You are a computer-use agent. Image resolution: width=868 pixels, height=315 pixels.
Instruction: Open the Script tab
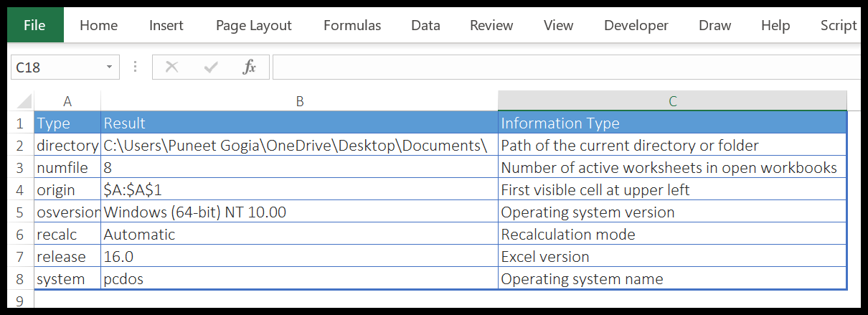pyautogui.click(x=839, y=25)
